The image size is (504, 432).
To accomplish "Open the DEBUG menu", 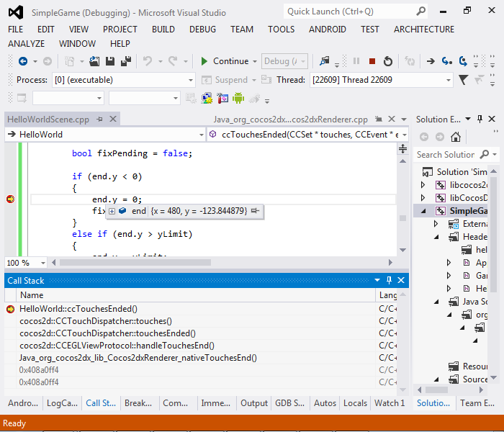I will pyautogui.click(x=202, y=30).
